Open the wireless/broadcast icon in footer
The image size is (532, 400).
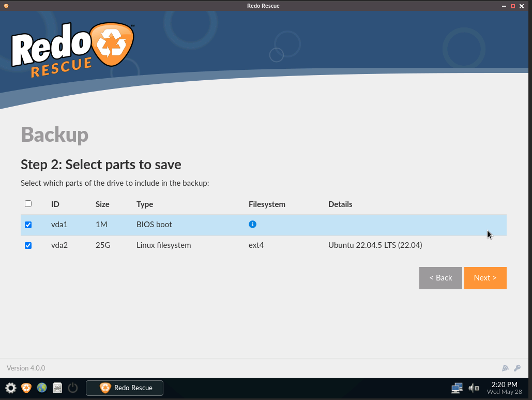coord(505,368)
